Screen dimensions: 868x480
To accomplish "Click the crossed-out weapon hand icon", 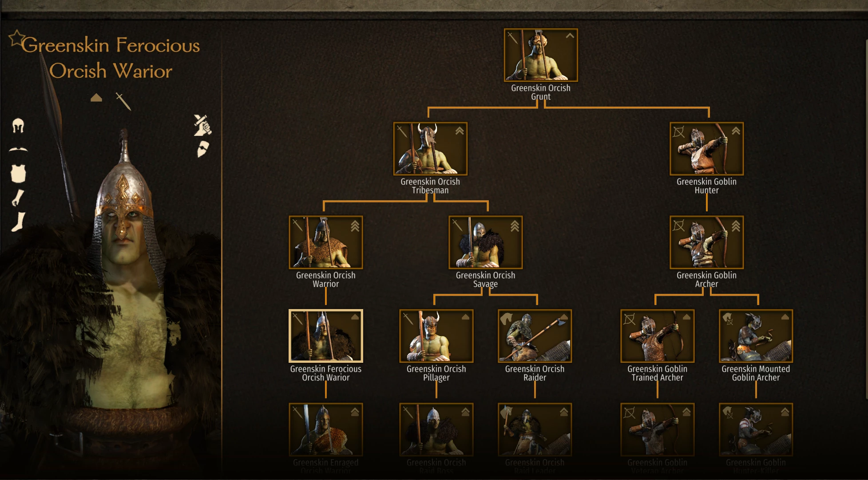I will point(202,125).
